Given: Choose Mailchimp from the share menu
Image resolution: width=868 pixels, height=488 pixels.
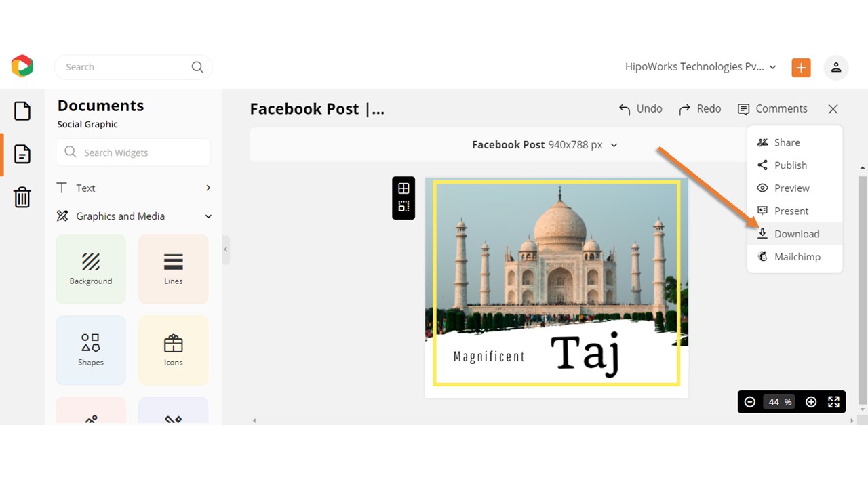Looking at the screenshot, I should (797, 256).
